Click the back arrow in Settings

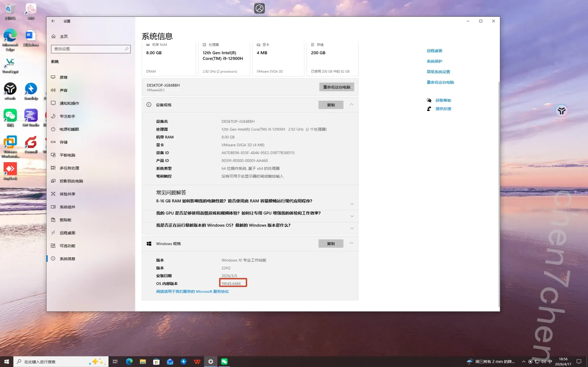53,21
